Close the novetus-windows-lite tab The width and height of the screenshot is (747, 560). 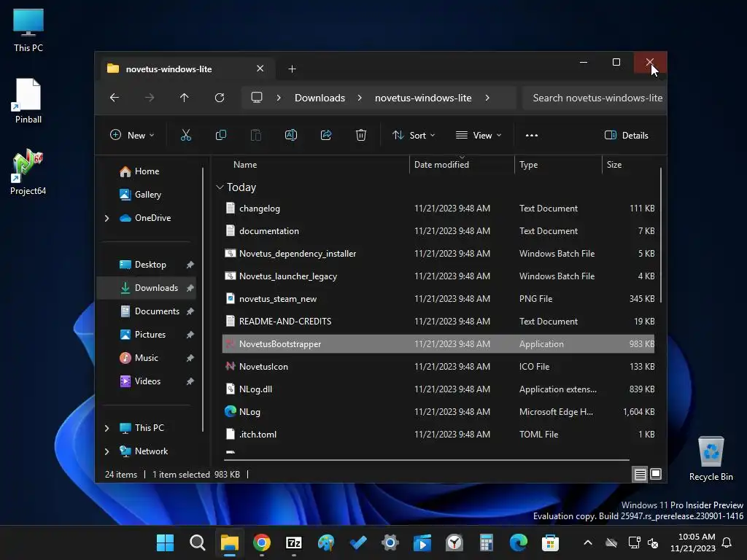(260, 69)
